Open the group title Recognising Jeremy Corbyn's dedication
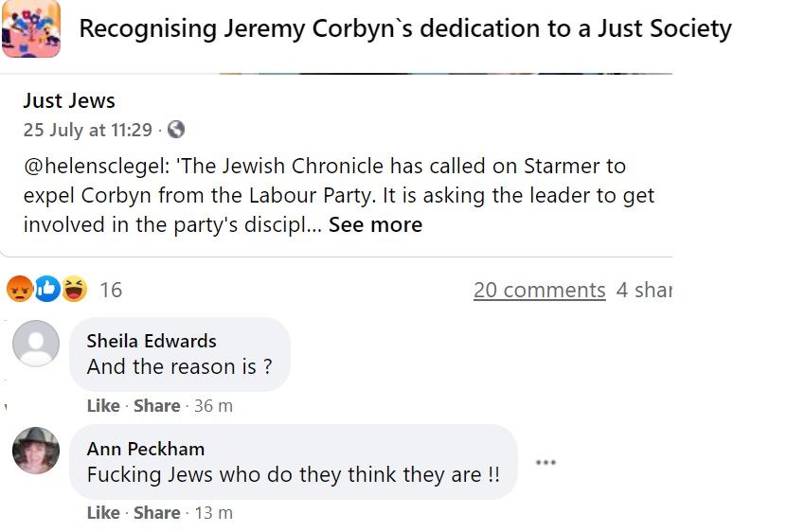This screenshot has height=532, width=787. pyautogui.click(x=405, y=28)
